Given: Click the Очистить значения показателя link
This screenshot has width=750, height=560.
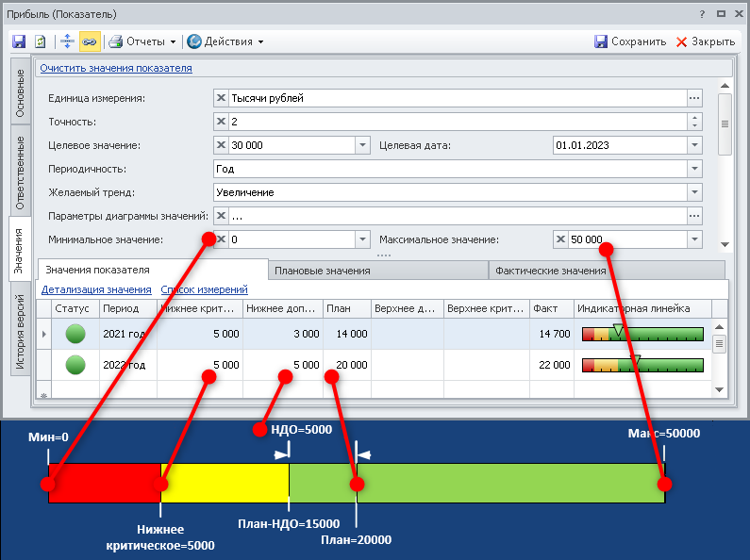Looking at the screenshot, I should tap(115, 68).
